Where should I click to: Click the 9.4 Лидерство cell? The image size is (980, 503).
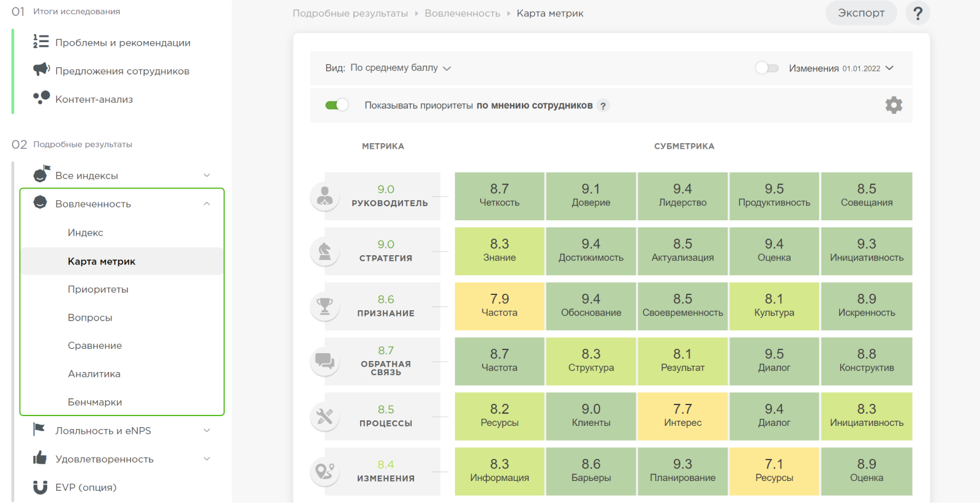682,196
